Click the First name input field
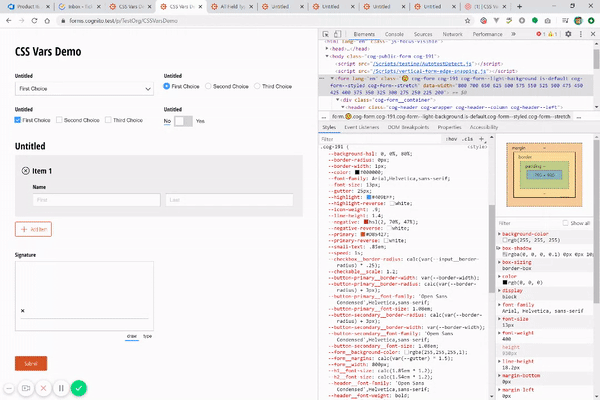This screenshot has height=400, width=600. click(x=96, y=200)
